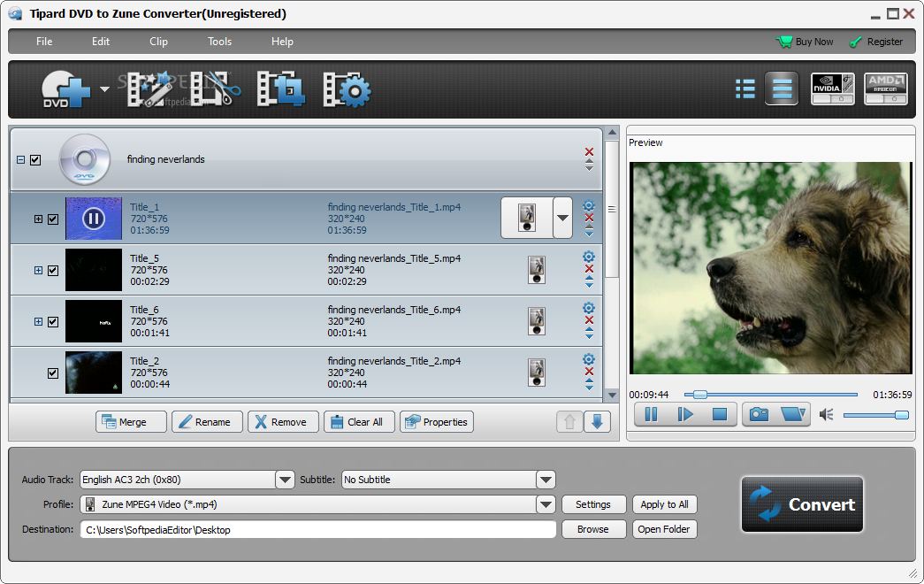The image size is (924, 584).
Task: Open the snapshot folder icon
Action: click(x=792, y=414)
